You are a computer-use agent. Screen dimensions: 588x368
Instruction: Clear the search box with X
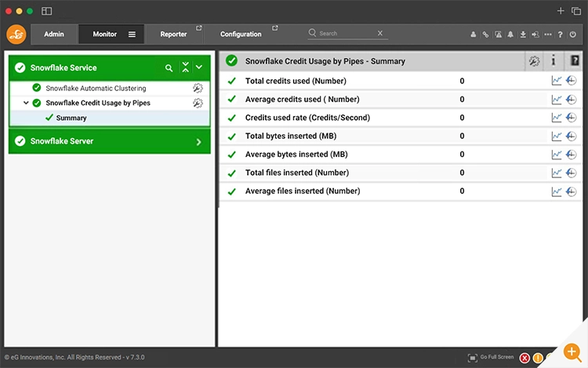[x=380, y=33]
